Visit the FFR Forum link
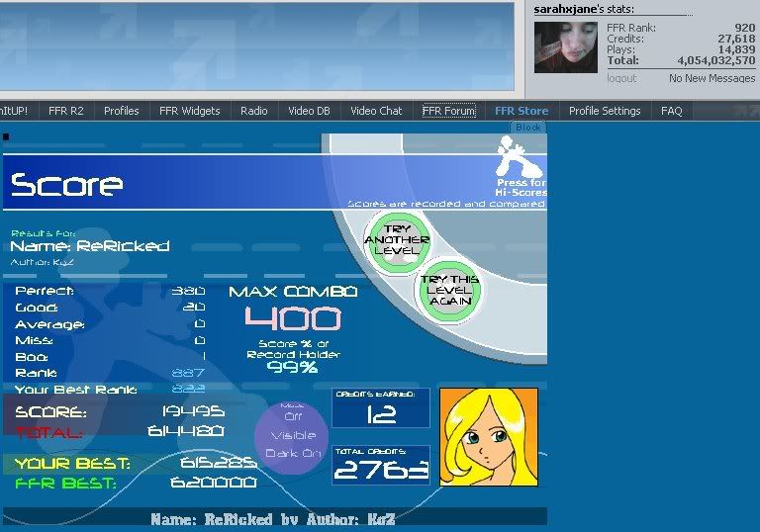Image resolution: width=760 pixels, height=532 pixels. [448, 111]
